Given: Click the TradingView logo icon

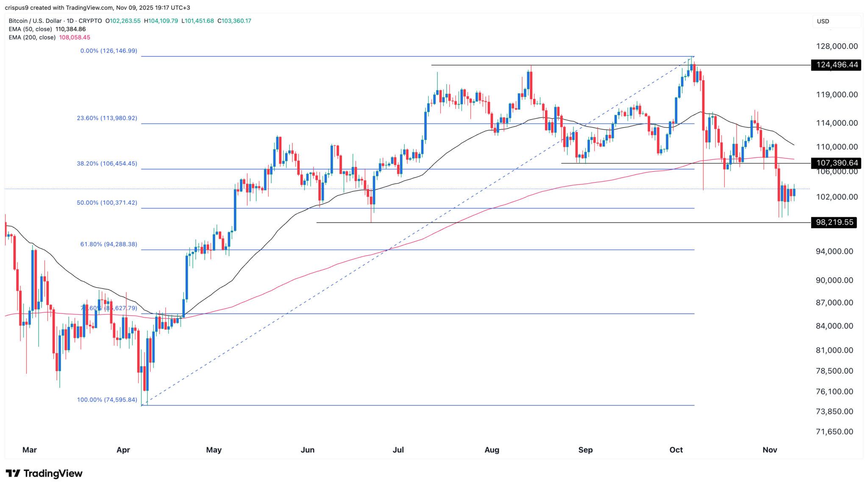Looking at the screenshot, I should pos(13,473).
